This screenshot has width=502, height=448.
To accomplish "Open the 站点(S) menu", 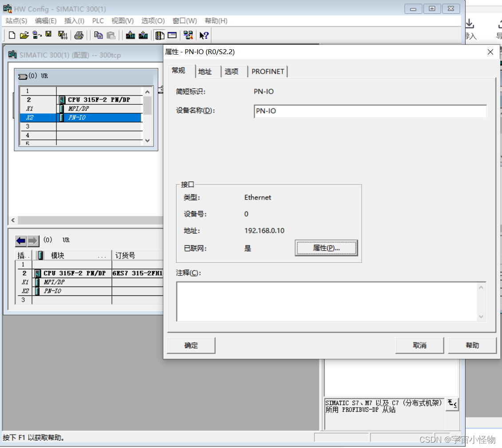I will coord(16,21).
